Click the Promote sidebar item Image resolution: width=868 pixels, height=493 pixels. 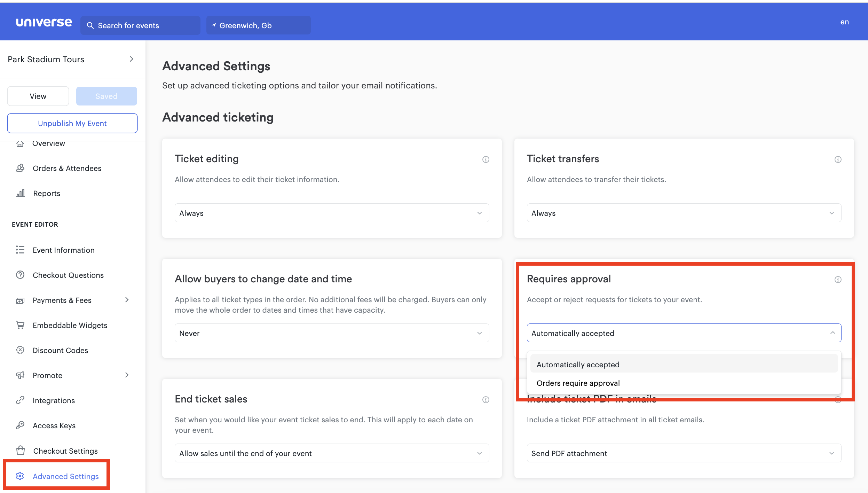click(x=48, y=375)
